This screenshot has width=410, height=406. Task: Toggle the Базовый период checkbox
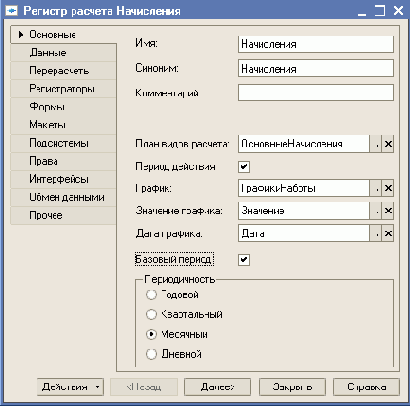[244, 259]
